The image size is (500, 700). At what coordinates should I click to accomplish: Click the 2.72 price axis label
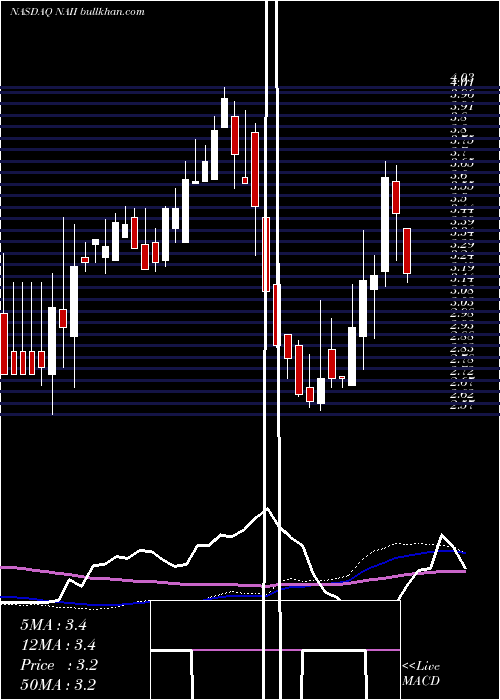(462, 371)
